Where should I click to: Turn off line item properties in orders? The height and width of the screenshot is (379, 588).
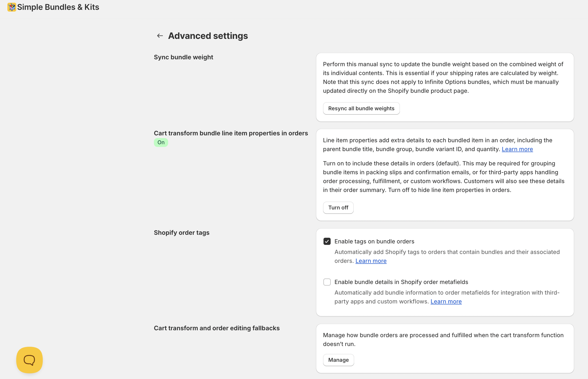[338, 208]
